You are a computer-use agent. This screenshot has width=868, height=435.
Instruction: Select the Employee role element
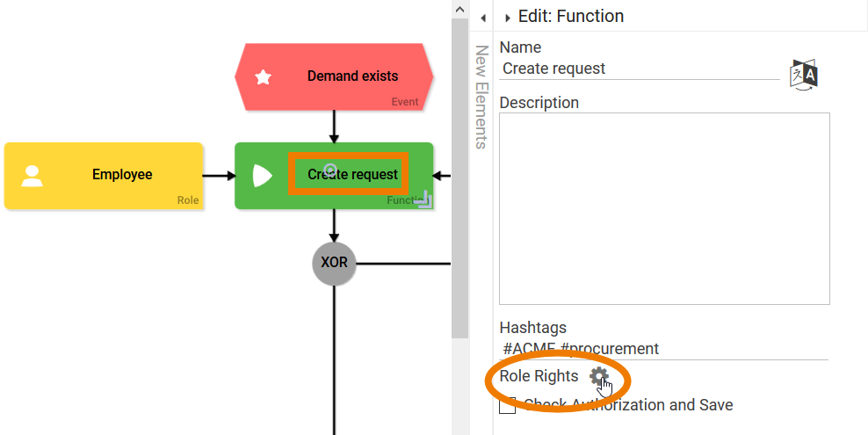pyautogui.click(x=104, y=176)
